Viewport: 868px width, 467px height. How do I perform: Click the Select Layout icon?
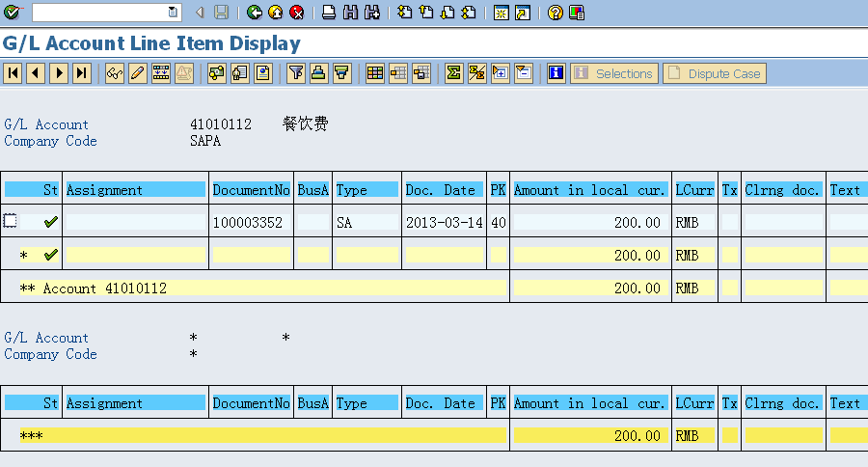(x=398, y=73)
